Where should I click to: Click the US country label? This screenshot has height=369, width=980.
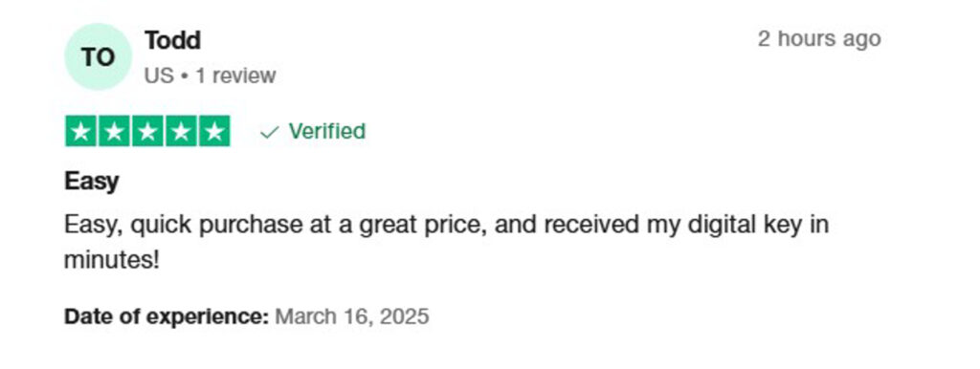[x=159, y=76]
